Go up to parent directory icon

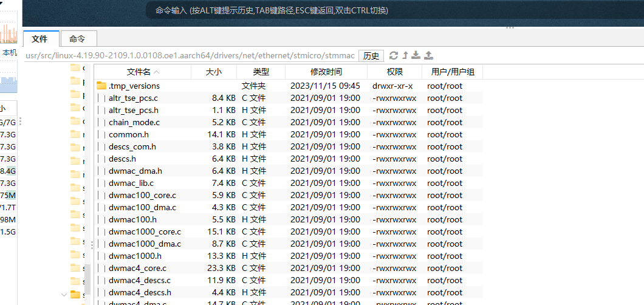[405, 55]
